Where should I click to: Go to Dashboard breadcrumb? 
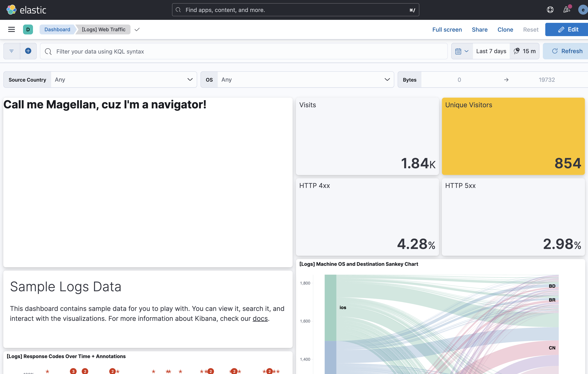click(57, 30)
